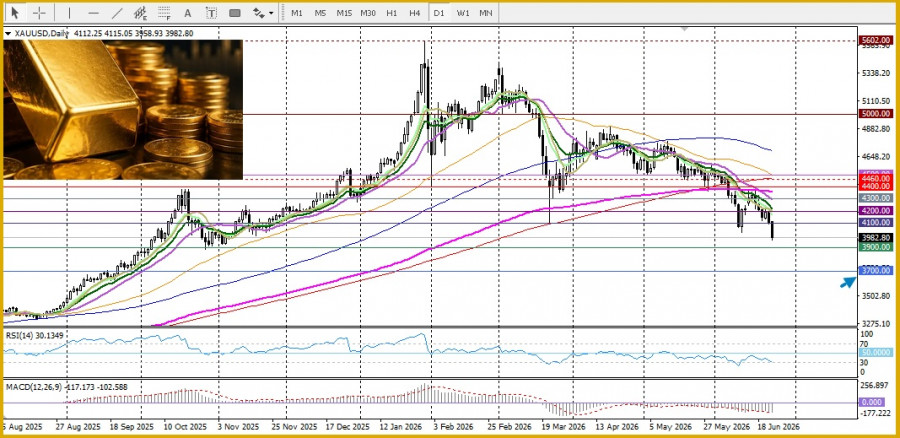Click the RSI(14) 30.1349 indicator label
Viewport: 900px width, 438px height.
point(33,335)
